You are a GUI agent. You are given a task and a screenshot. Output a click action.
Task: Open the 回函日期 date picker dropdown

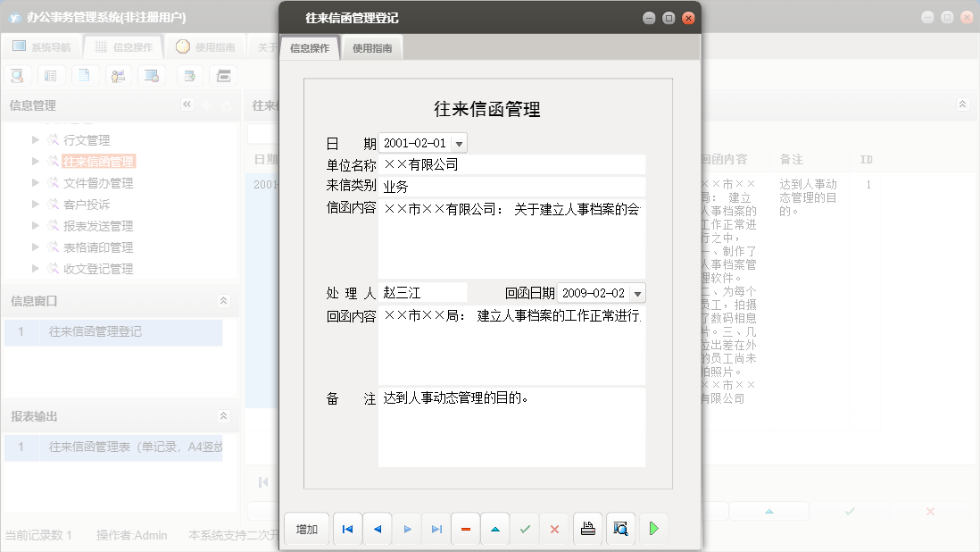tap(637, 293)
